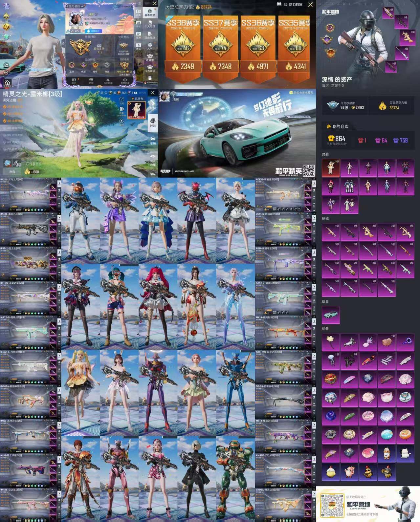Select the highlighted first outfit under 时装
The height and width of the screenshot is (522, 420).
point(331,168)
